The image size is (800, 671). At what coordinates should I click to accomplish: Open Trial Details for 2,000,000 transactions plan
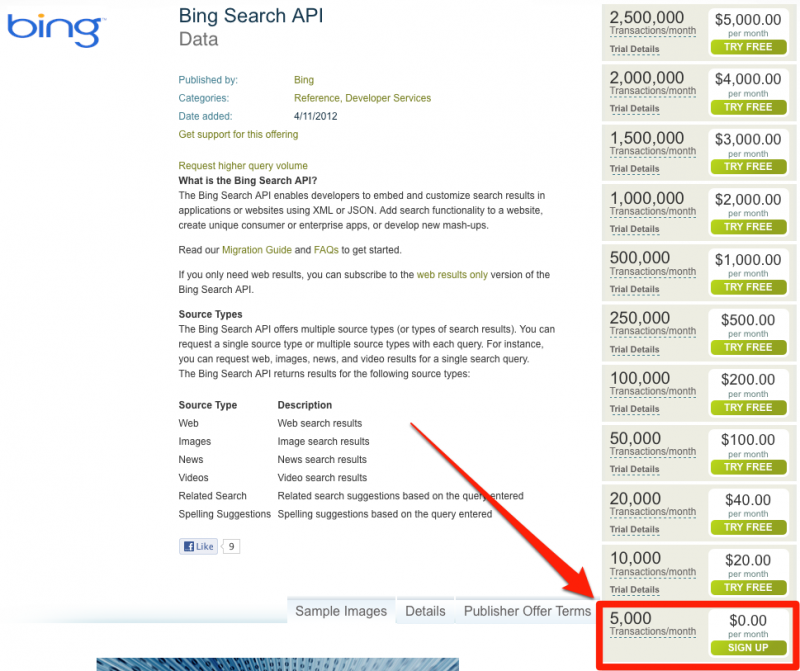click(635, 109)
